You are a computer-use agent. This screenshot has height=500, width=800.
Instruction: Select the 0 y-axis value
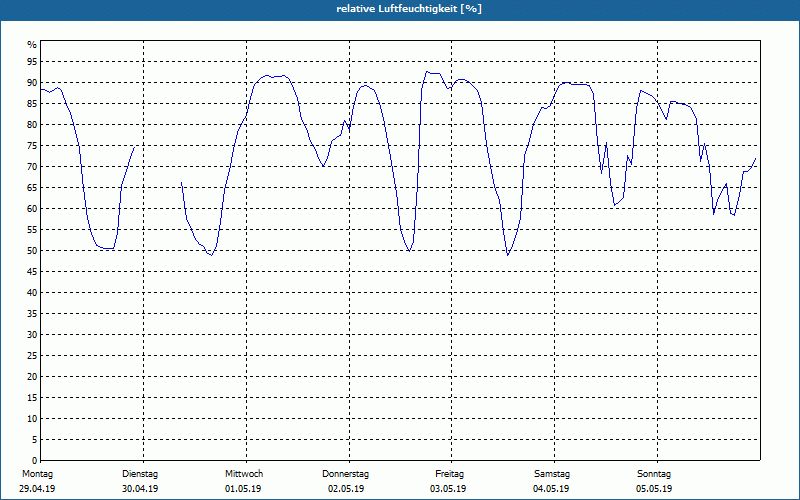point(34,461)
